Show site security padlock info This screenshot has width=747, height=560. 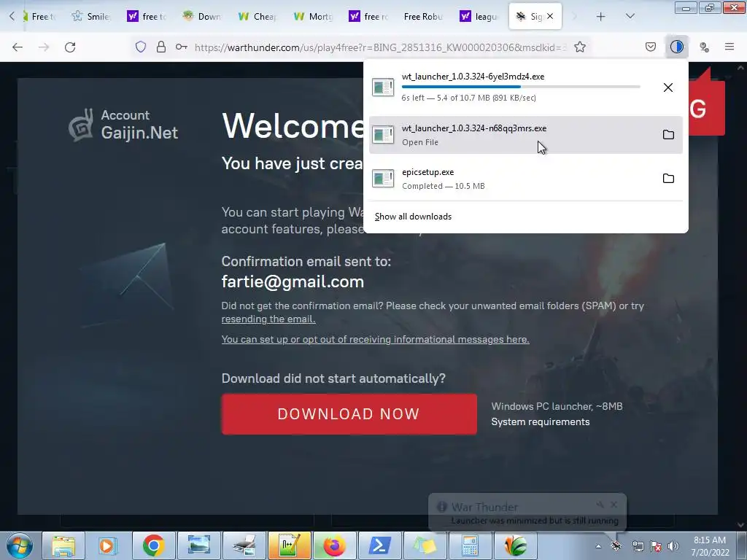(161, 47)
